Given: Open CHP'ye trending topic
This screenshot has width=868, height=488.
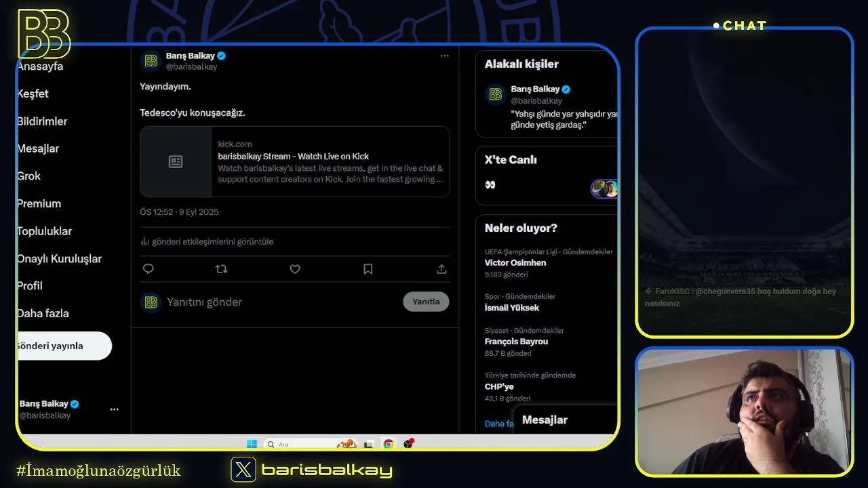Looking at the screenshot, I should 499,386.
